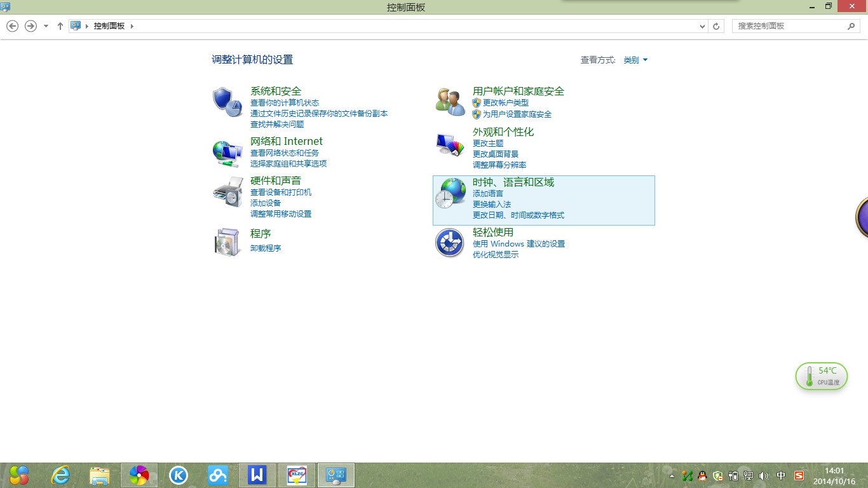The width and height of the screenshot is (868, 488).
Task: Click the 添加语言 link
Action: click(488, 194)
